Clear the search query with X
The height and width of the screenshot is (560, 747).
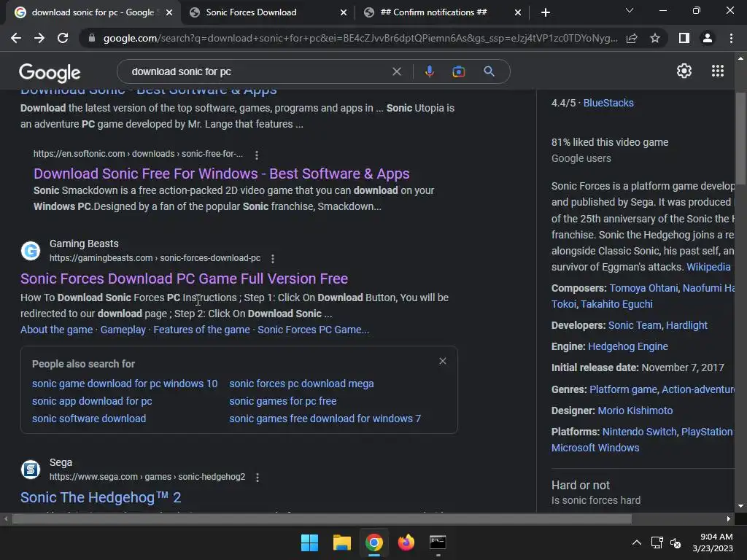click(396, 71)
